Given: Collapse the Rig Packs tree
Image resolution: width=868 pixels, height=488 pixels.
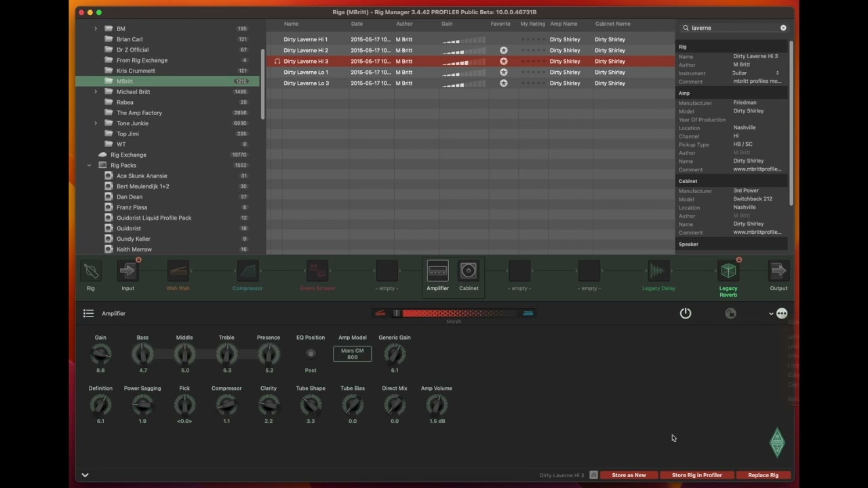Looking at the screenshot, I should [89, 165].
